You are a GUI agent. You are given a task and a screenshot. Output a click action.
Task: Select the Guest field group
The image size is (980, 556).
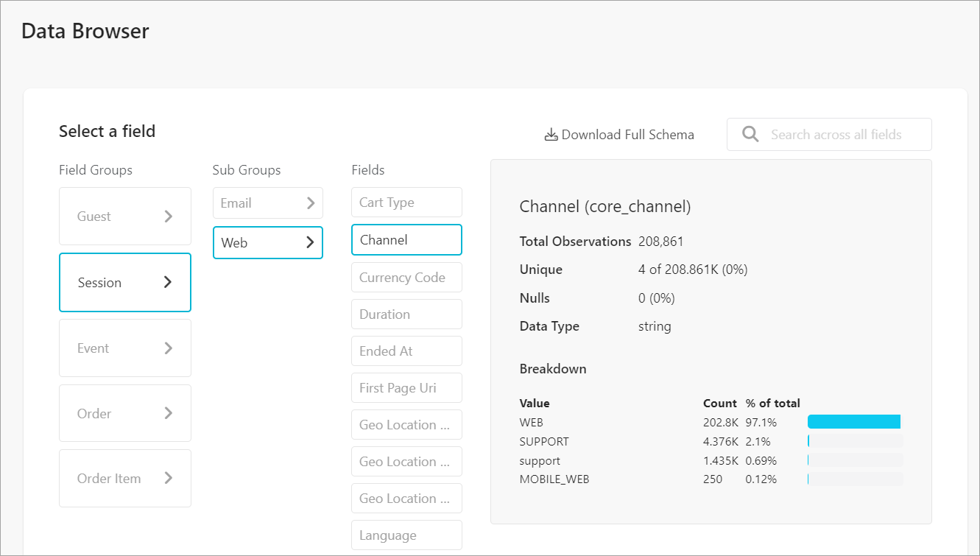click(x=125, y=217)
